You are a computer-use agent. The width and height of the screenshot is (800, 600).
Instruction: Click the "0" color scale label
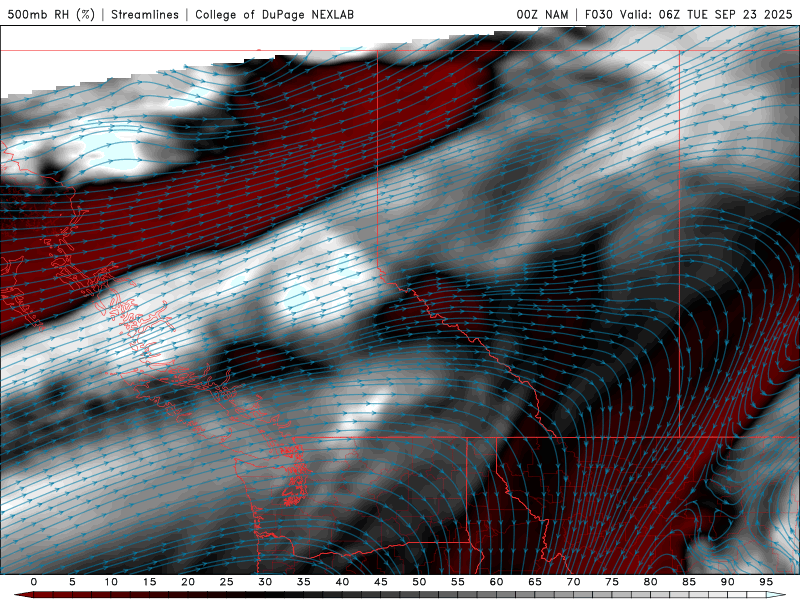[34, 582]
